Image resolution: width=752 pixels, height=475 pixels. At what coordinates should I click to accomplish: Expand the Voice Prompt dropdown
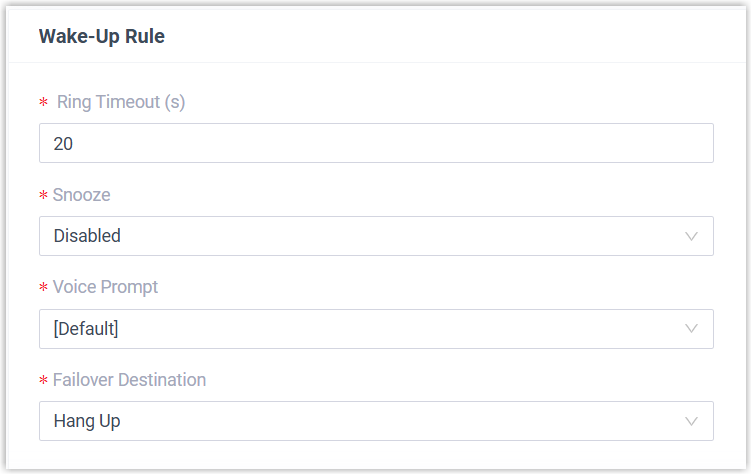pyautogui.click(x=376, y=329)
